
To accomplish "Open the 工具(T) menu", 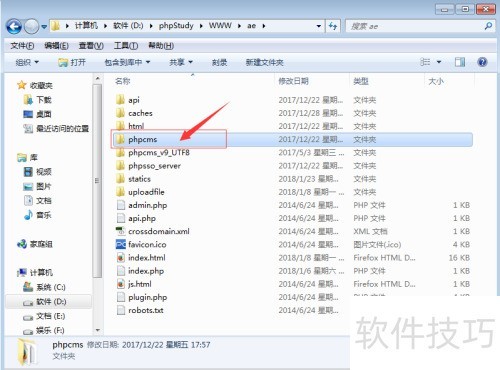I will click(126, 46).
